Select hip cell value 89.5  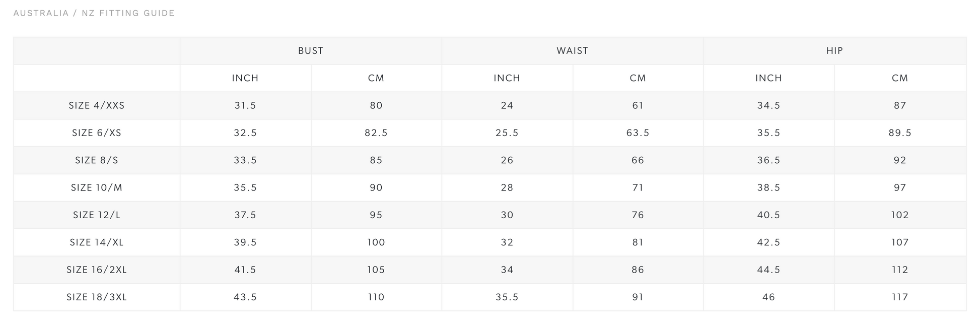[900, 133]
